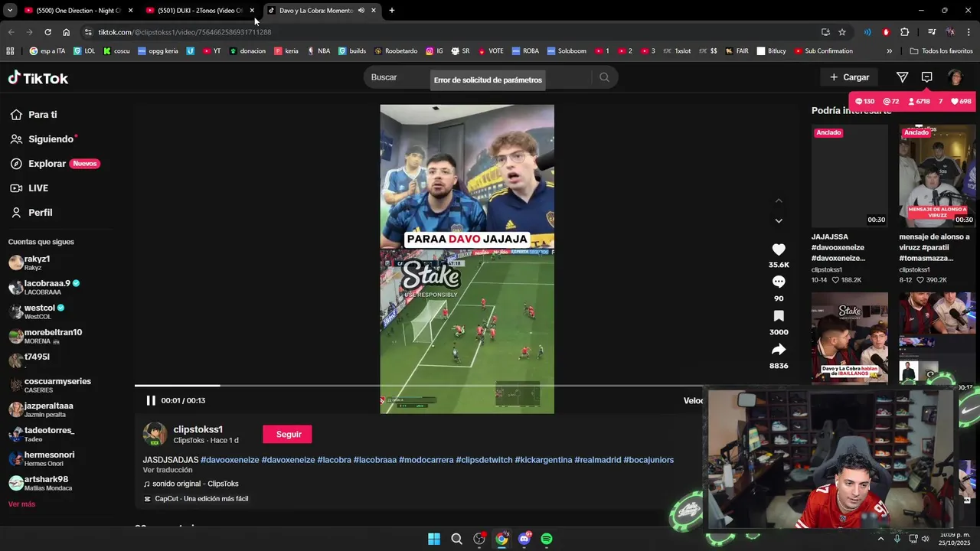Open the JAJAJSSA recommended video thumbnail

point(849,176)
